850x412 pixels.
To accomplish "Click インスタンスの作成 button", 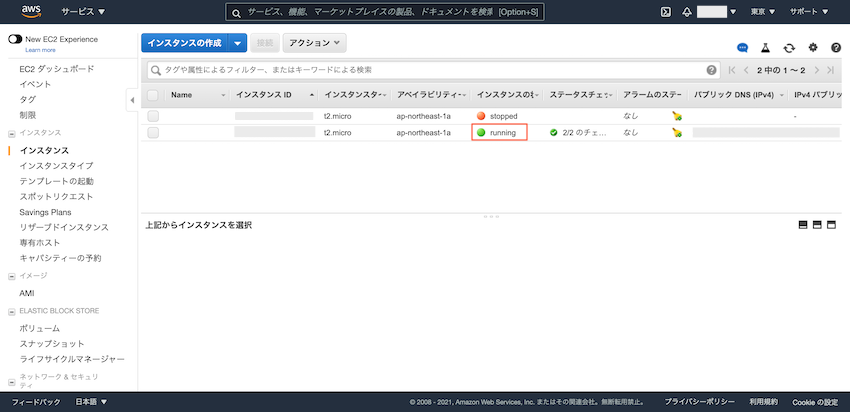I will pyautogui.click(x=185, y=43).
